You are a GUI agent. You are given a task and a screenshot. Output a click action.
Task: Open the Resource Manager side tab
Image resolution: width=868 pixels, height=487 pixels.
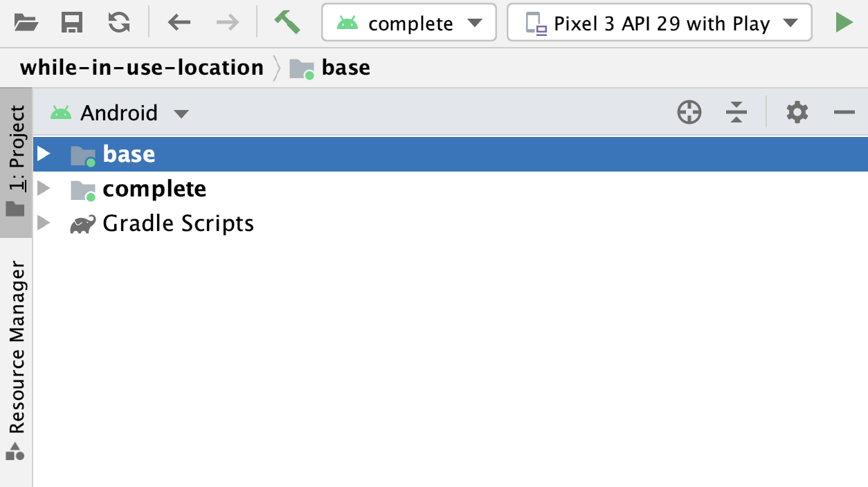pos(16,360)
